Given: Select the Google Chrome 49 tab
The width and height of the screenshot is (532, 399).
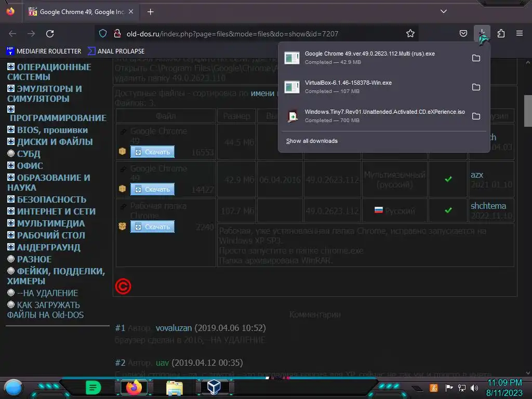Looking at the screenshot, I should (x=81, y=11).
